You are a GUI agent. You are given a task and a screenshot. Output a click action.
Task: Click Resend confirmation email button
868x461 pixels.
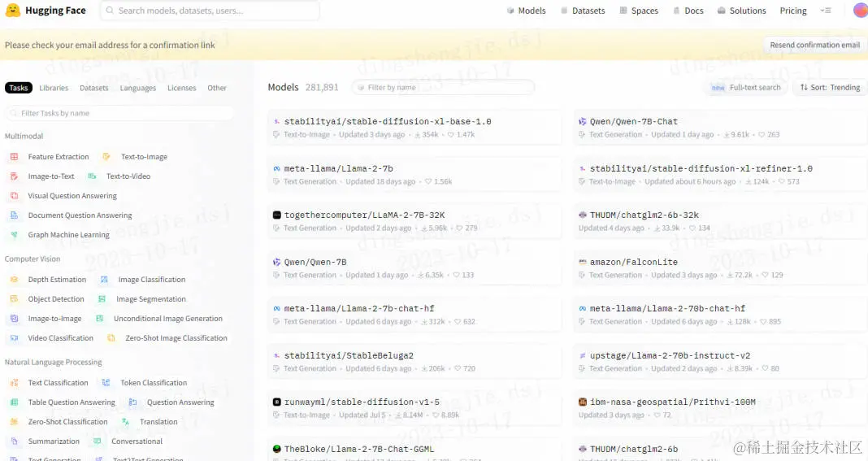815,45
